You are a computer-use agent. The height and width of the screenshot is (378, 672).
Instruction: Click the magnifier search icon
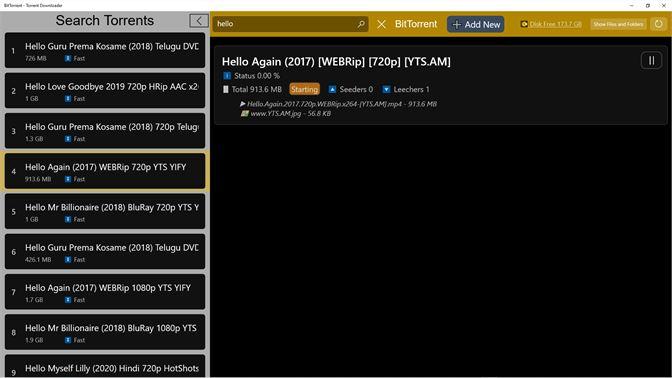[361, 24]
